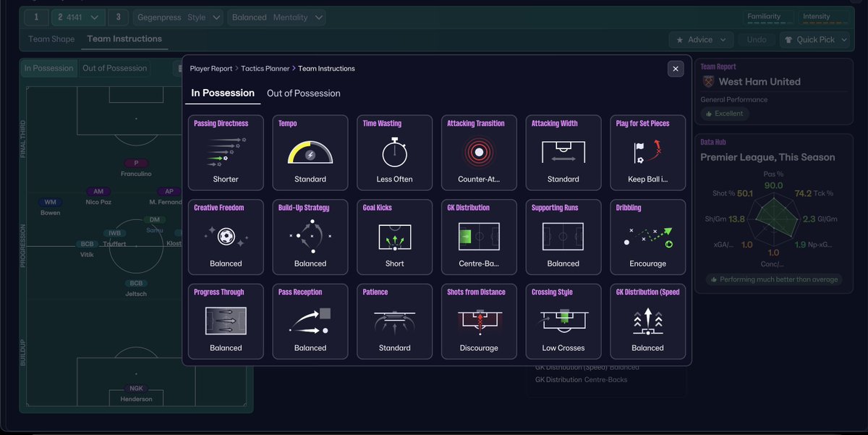Select the Progress Through card

coord(226,321)
